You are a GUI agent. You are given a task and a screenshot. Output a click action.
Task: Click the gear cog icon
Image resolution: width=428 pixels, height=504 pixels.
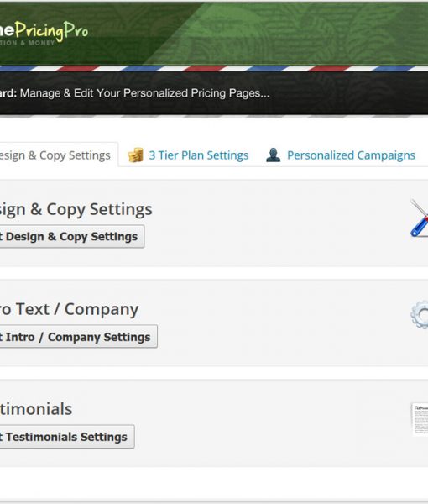(x=420, y=314)
